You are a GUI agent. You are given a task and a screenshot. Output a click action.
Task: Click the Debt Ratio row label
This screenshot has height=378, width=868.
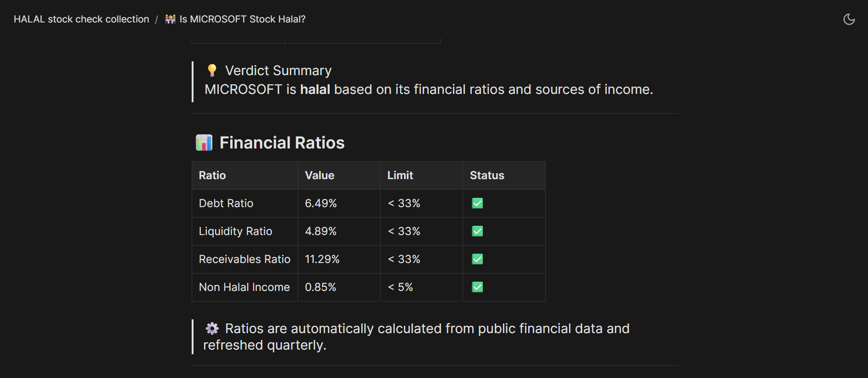click(226, 203)
